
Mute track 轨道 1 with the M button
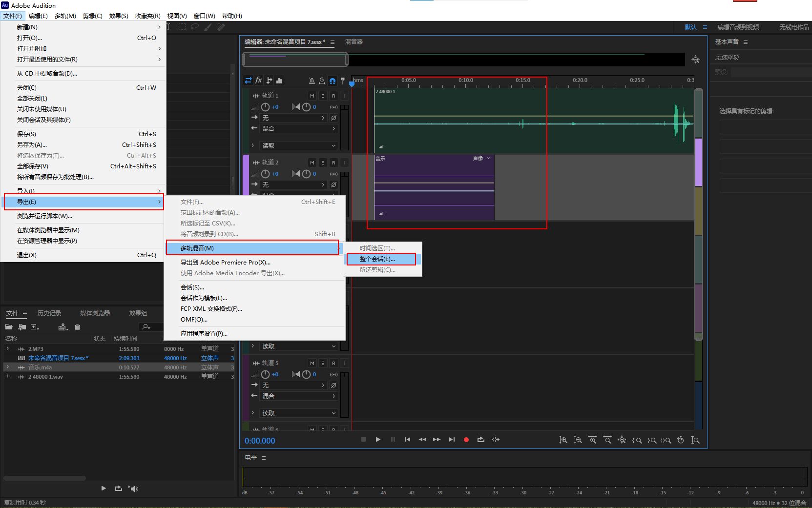coord(312,96)
